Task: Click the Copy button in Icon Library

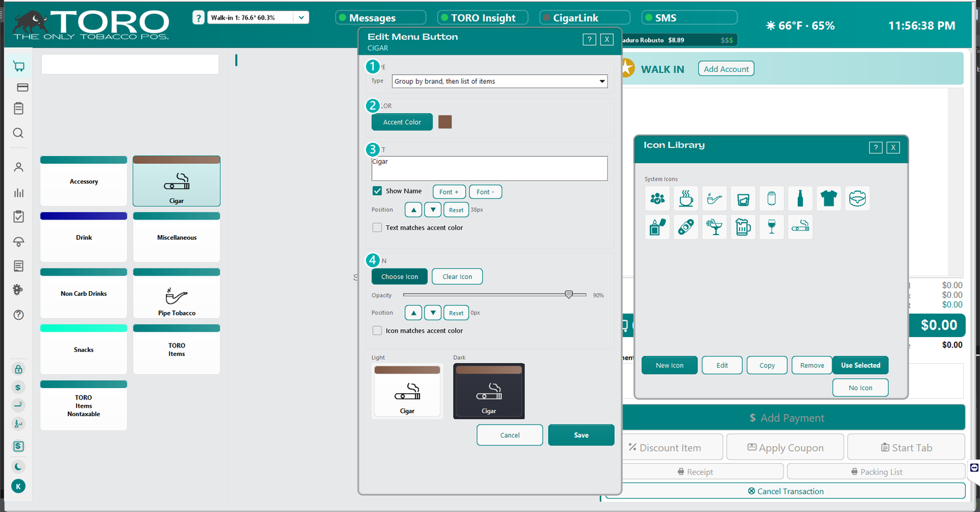Action: coord(767,365)
